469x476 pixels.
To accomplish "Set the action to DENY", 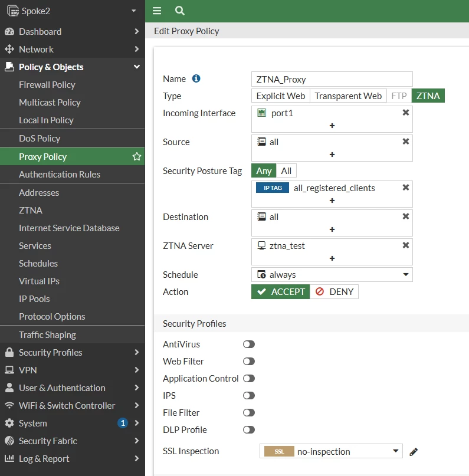I will (x=334, y=292).
